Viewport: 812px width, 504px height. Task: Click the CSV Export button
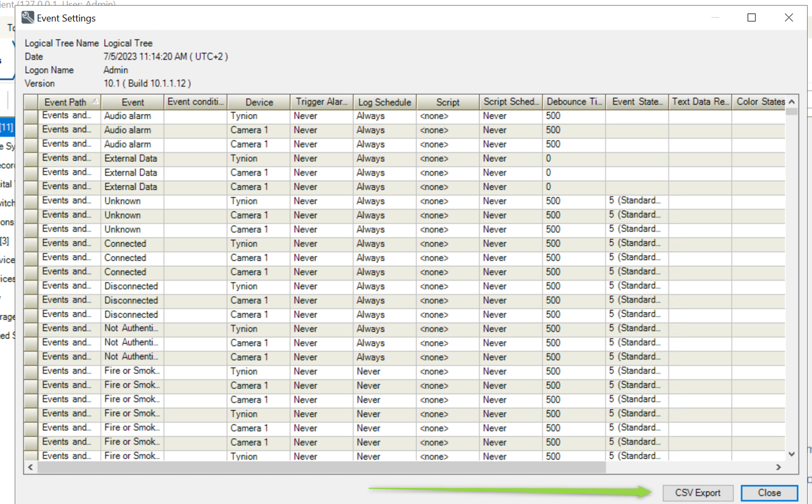pyautogui.click(x=697, y=493)
